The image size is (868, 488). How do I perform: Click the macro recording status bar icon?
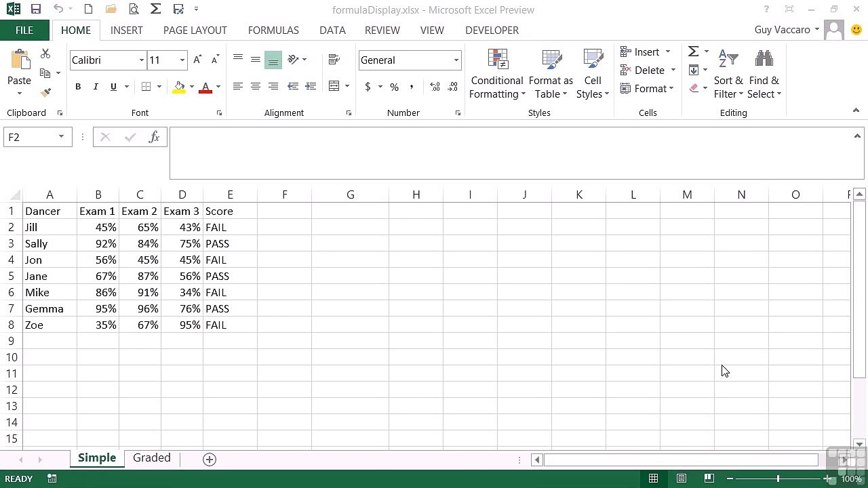[52, 479]
